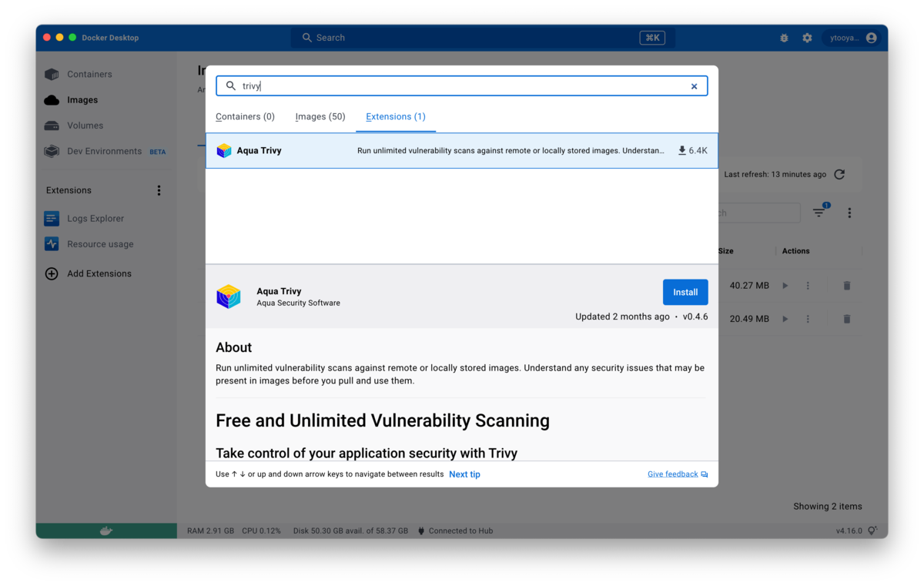Screen dimensions: 924x586
Task: Run the 40.27 MB image
Action: click(x=785, y=286)
